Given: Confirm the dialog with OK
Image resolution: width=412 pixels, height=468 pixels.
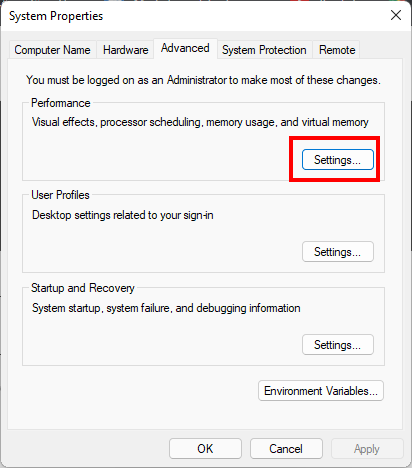Looking at the screenshot, I should coord(205,449).
